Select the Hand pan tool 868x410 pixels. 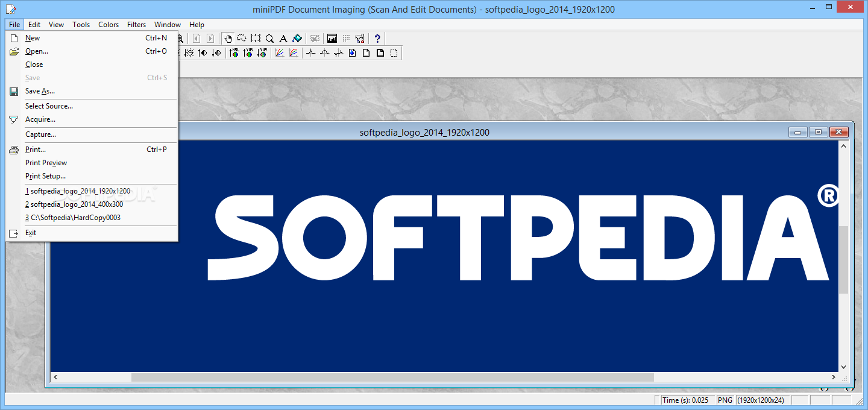click(228, 38)
